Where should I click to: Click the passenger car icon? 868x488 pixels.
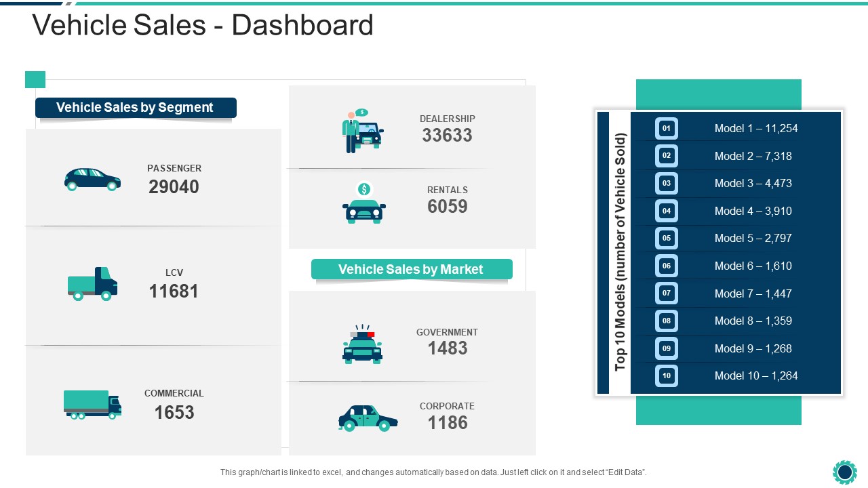[92, 180]
